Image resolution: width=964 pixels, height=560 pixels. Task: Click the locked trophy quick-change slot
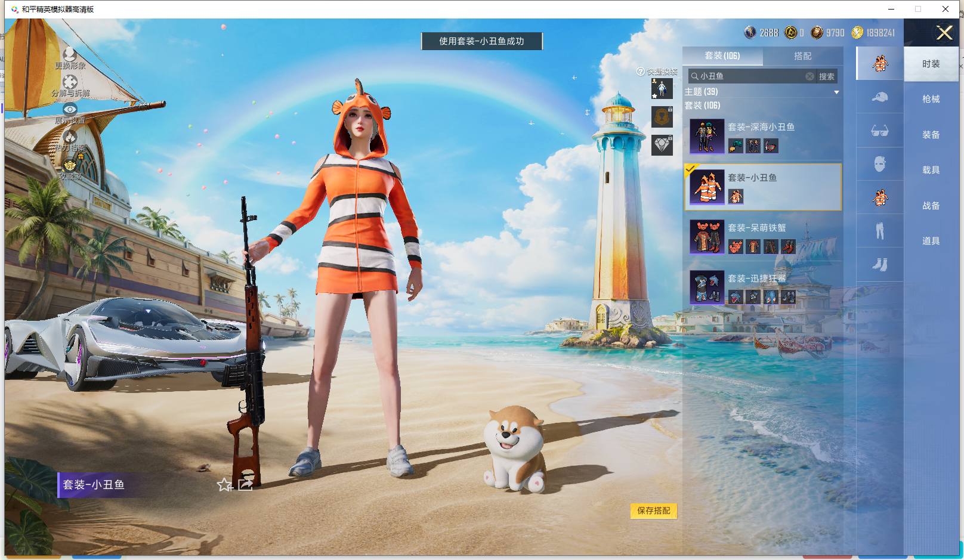(662, 117)
